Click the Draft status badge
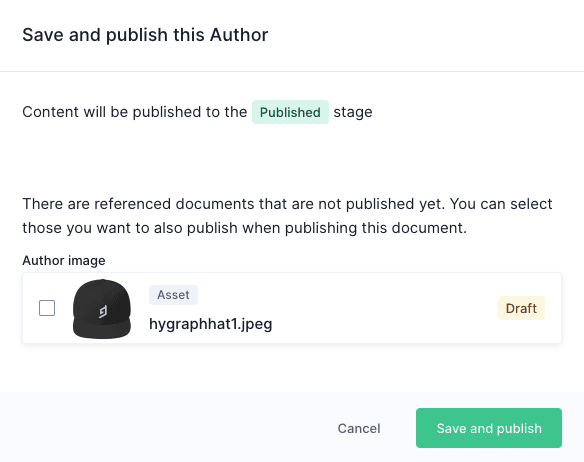Image resolution: width=584 pixels, height=462 pixels. pos(521,308)
